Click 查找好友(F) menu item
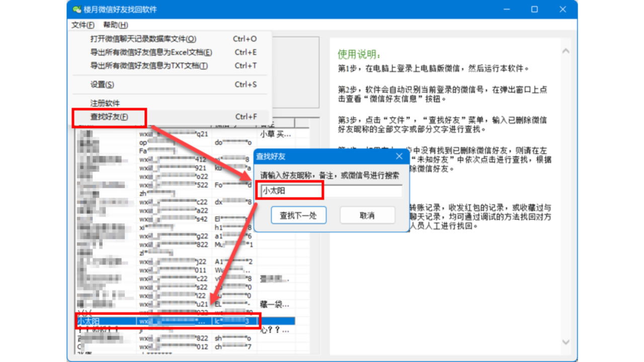 tap(109, 117)
